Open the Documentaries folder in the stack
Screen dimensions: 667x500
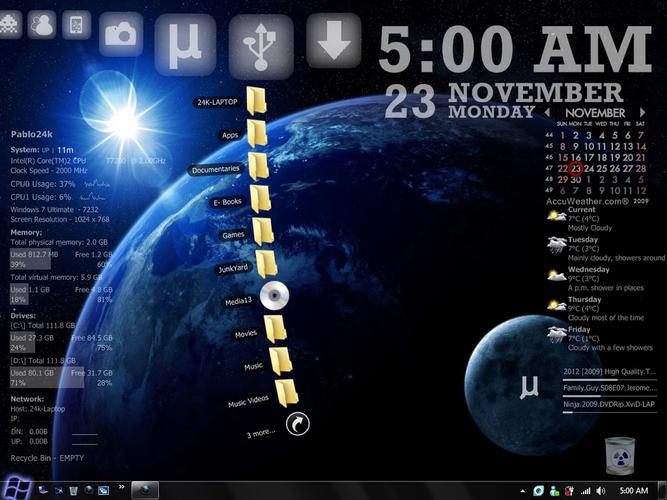[x=258, y=166]
